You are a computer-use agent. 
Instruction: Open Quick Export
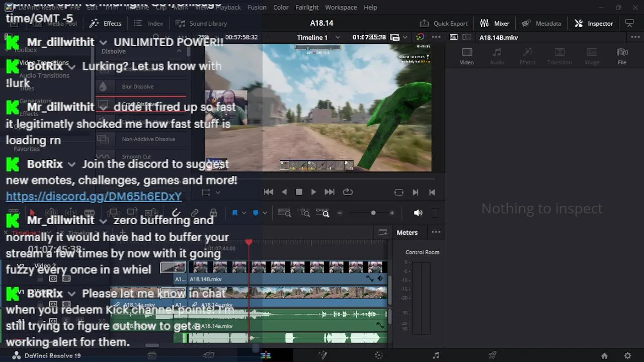click(x=444, y=23)
